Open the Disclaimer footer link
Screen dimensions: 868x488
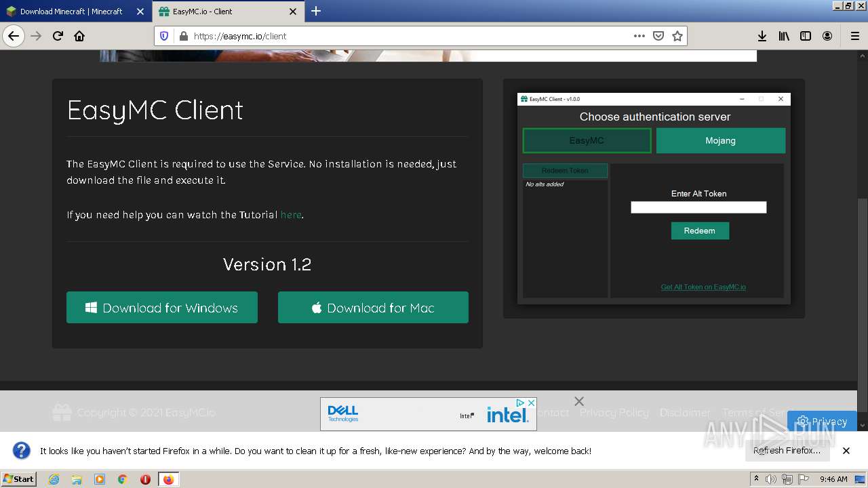(x=685, y=412)
